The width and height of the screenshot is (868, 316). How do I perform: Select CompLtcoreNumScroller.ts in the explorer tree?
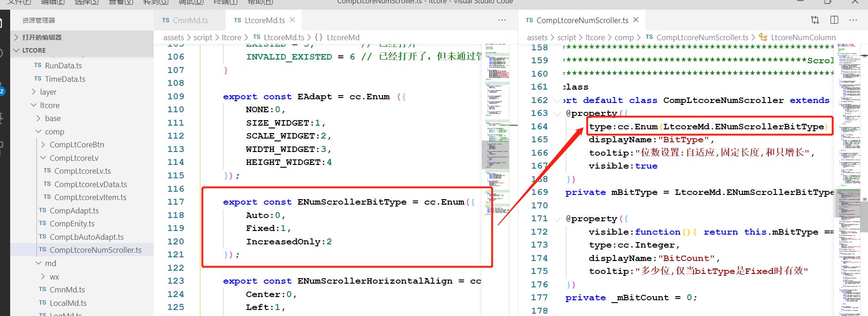96,250
